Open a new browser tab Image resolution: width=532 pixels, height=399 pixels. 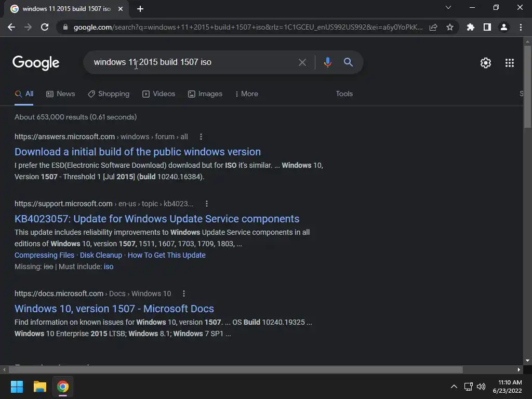click(x=140, y=9)
